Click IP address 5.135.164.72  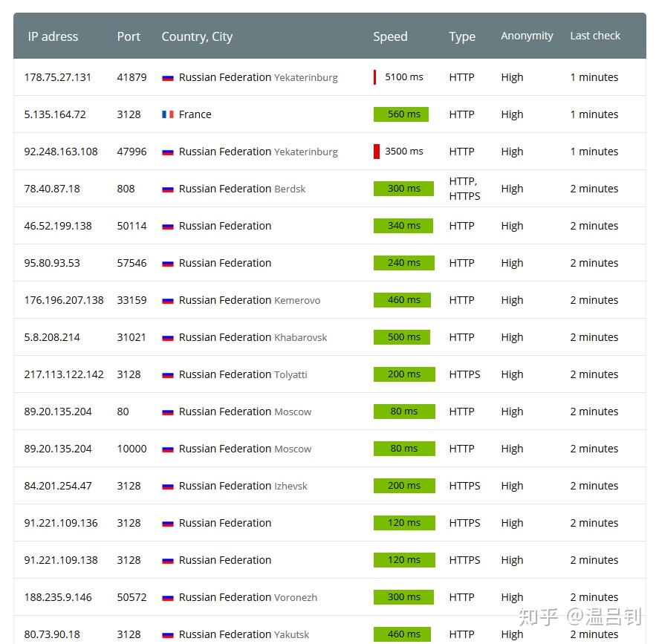coord(55,114)
